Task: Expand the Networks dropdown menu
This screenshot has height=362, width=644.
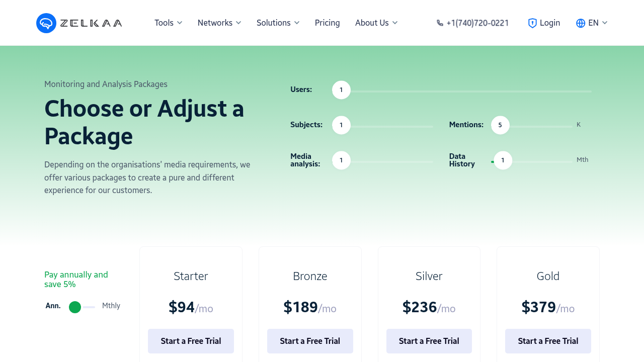Action: tap(219, 23)
